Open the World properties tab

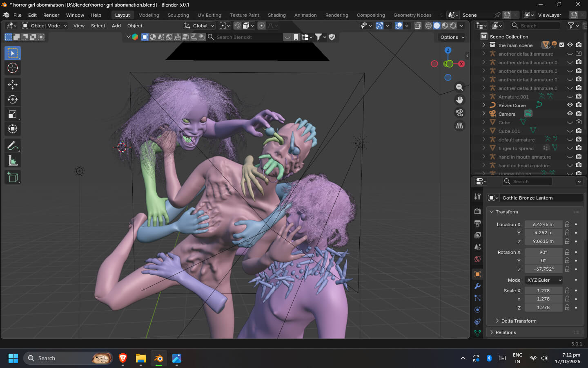(477, 259)
